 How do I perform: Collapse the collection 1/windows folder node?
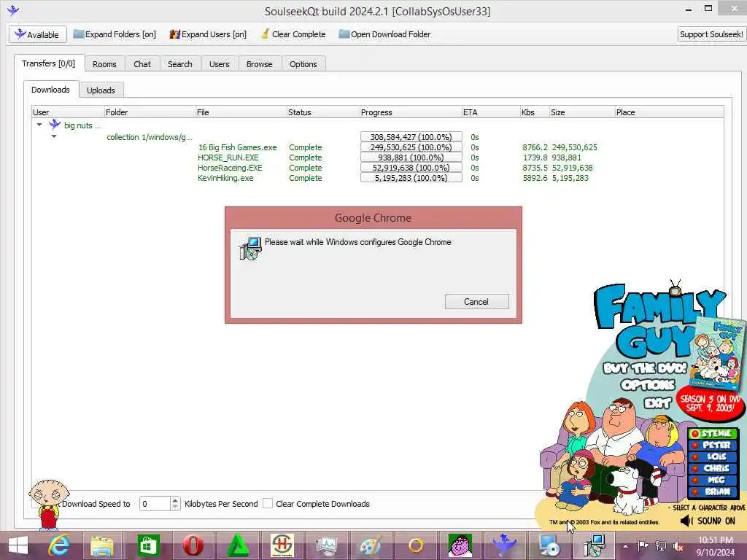54,136
